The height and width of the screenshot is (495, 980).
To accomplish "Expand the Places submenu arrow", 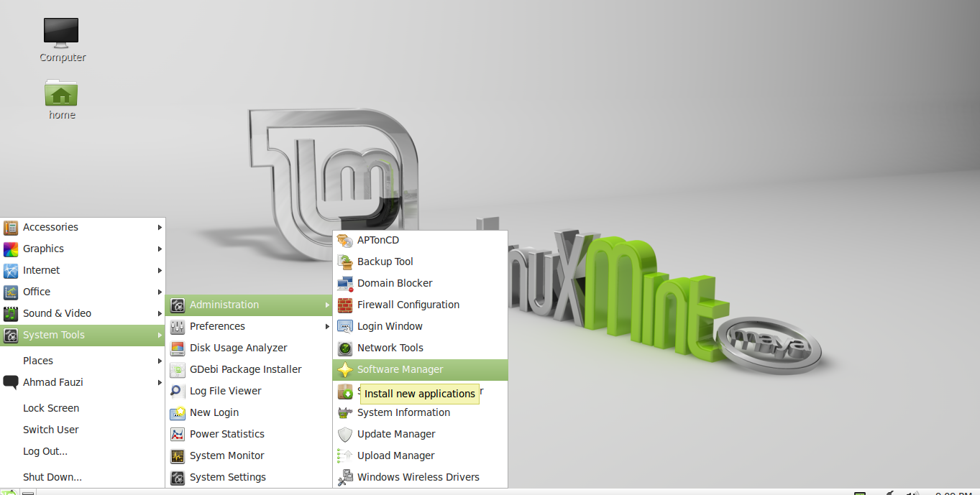I will (x=160, y=361).
